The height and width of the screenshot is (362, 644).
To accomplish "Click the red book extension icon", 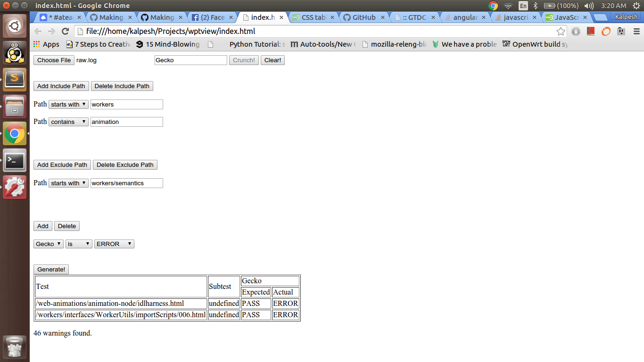I will coord(591,32).
